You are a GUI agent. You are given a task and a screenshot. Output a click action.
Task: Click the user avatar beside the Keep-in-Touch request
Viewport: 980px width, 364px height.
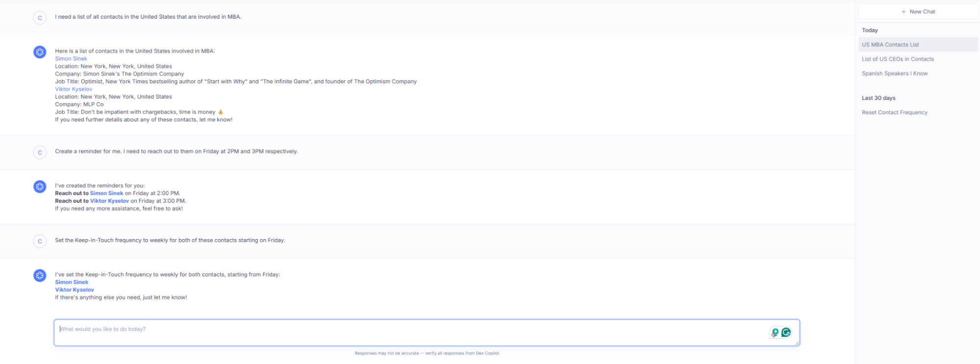40,241
